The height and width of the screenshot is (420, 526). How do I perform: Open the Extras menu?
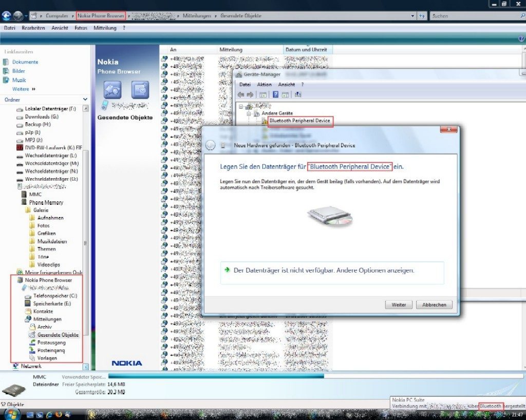[81, 28]
